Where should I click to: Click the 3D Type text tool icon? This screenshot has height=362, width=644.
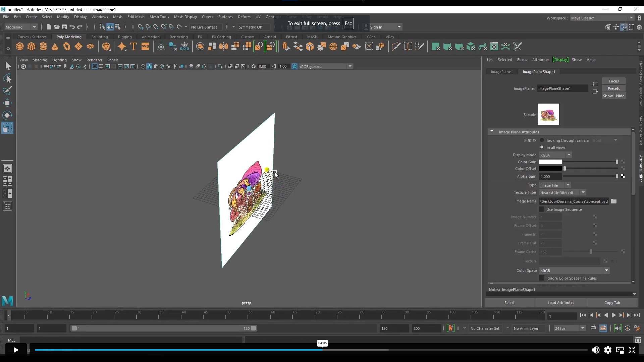pyautogui.click(x=133, y=46)
